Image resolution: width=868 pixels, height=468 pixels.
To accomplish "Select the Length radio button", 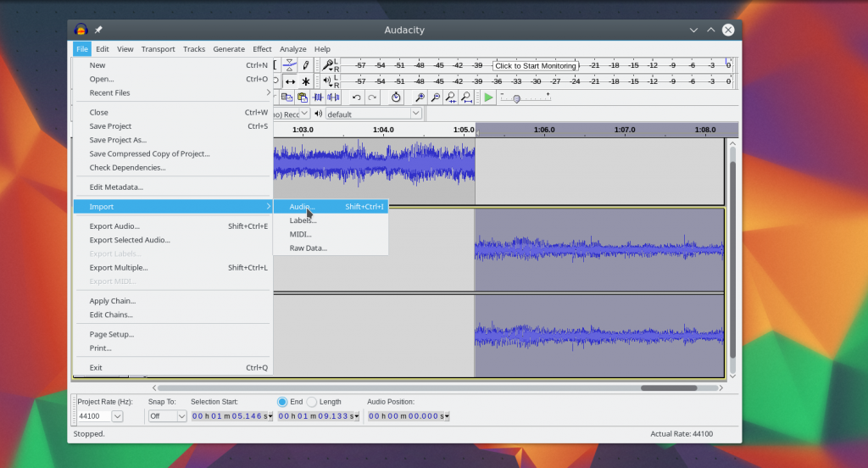I will click(312, 402).
